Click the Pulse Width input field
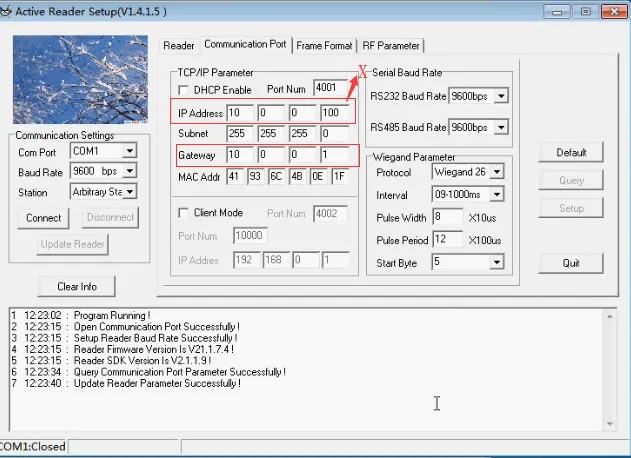 click(447, 217)
